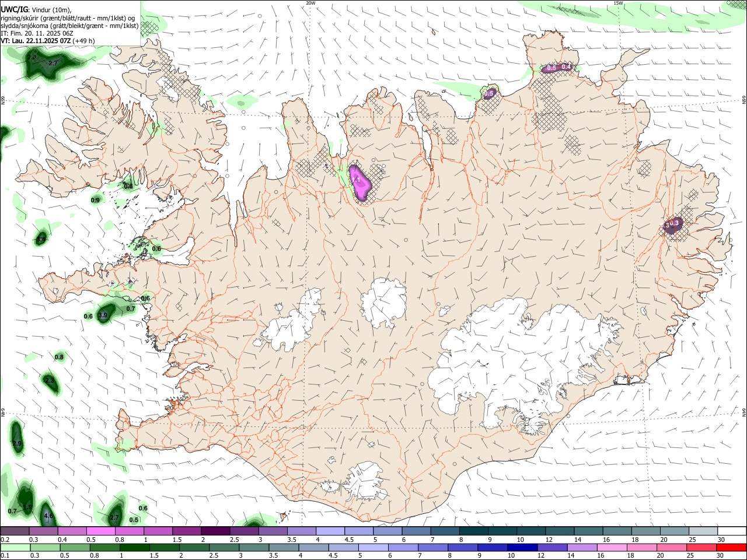Image resolution: width=747 pixels, height=560 pixels.
Task: Pick the green rain swatch labeled 0.8
Action: (x=105, y=548)
